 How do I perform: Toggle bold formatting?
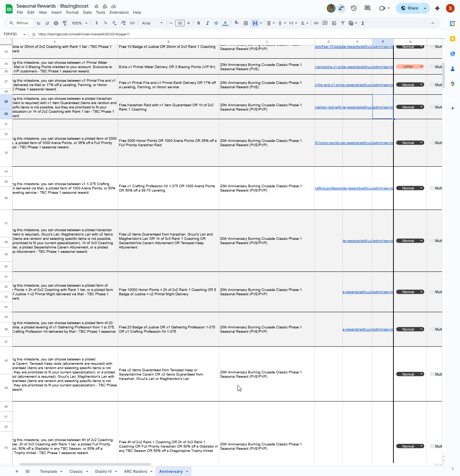coord(198,23)
